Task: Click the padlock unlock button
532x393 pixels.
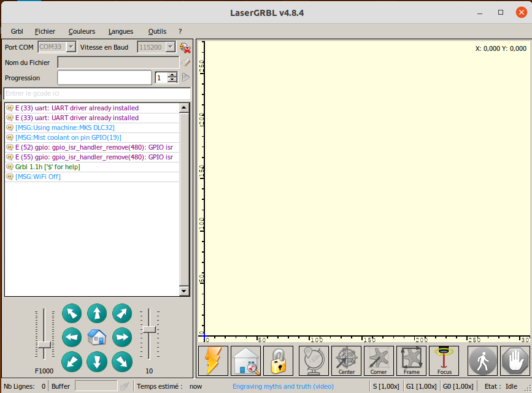Action: point(278,361)
